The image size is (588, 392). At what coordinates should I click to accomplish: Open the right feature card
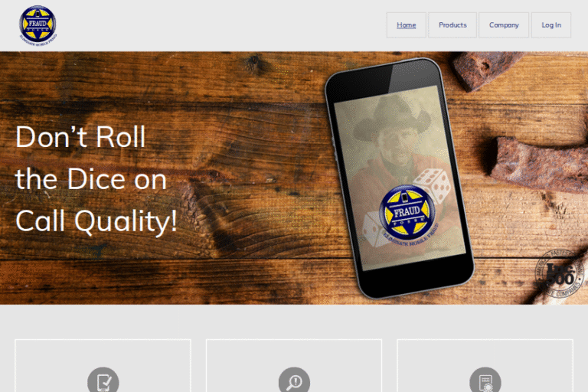pyautogui.click(x=485, y=366)
